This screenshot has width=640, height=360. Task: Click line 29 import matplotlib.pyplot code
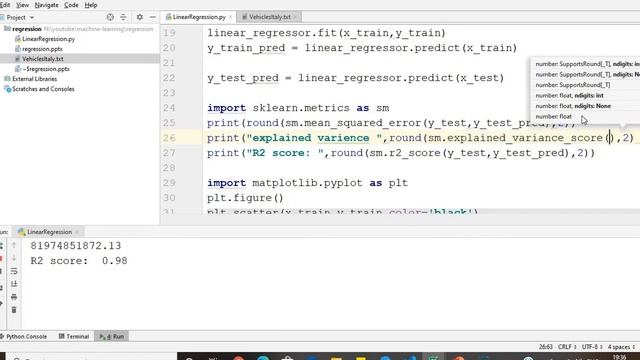307,183
